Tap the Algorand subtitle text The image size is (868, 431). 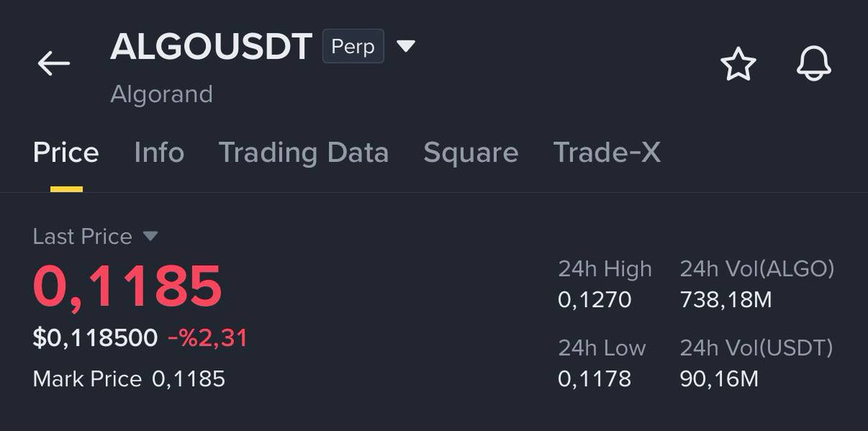(161, 94)
